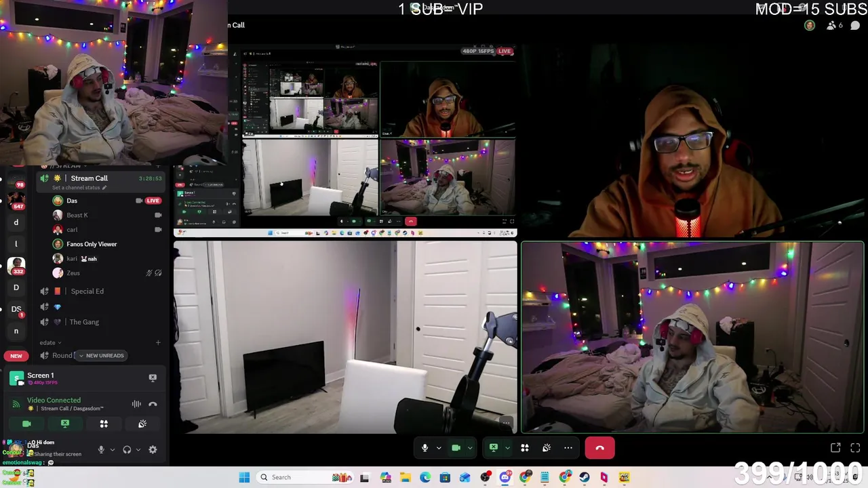Open Microsoft Store from taskbar
This screenshot has width=868, height=488.
pyautogui.click(x=445, y=477)
